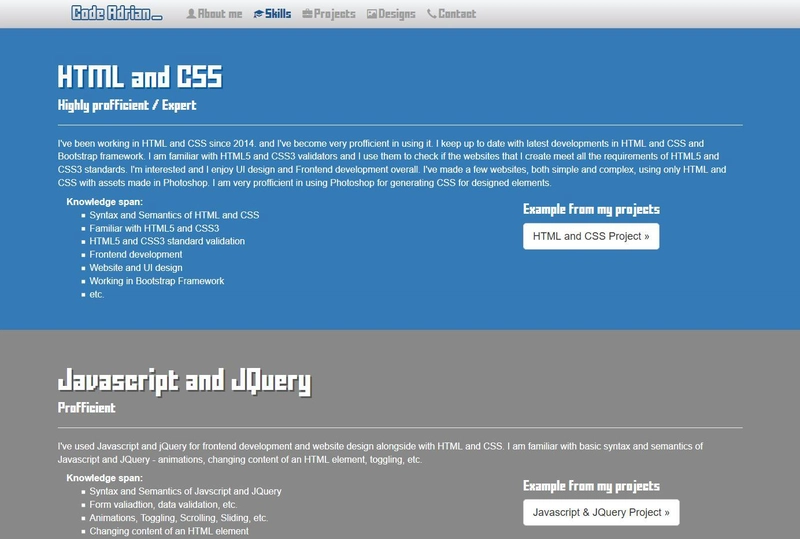Viewport: 800px width, 539px height.
Task: Click the HTML and CSS section heading
Action: coord(140,78)
